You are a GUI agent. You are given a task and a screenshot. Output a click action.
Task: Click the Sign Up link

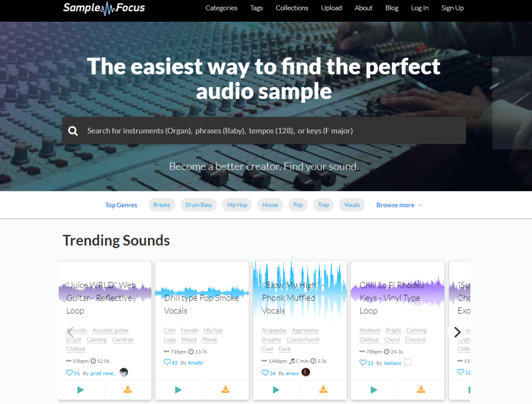pyautogui.click(x=452, y=8)
